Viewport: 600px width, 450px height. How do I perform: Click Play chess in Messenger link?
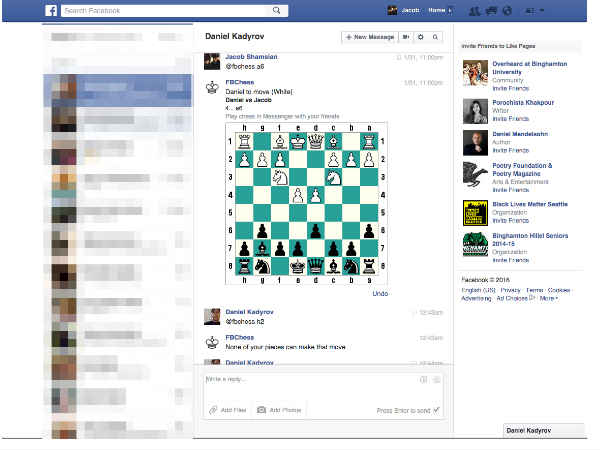click(282, 116)
